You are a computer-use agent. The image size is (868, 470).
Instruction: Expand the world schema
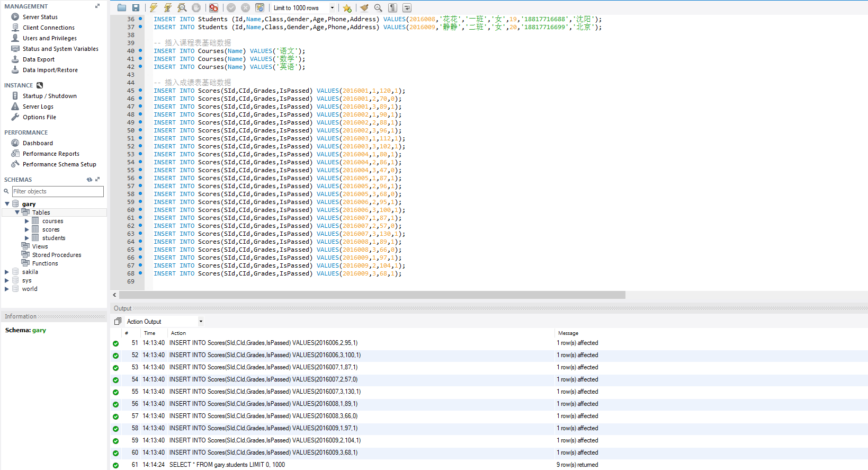pos(7,289)
